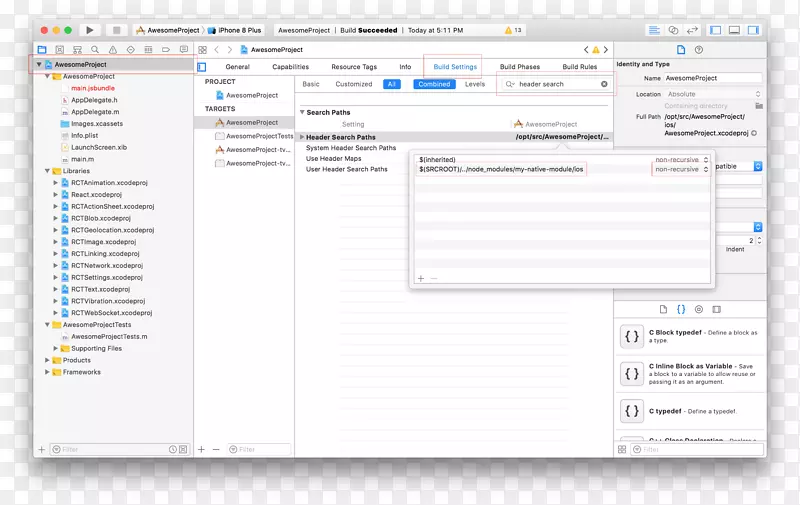Open non-recursive dropdown for SRCROOT path
Viewport: 800px width, 505px height.
coord(681,170)
